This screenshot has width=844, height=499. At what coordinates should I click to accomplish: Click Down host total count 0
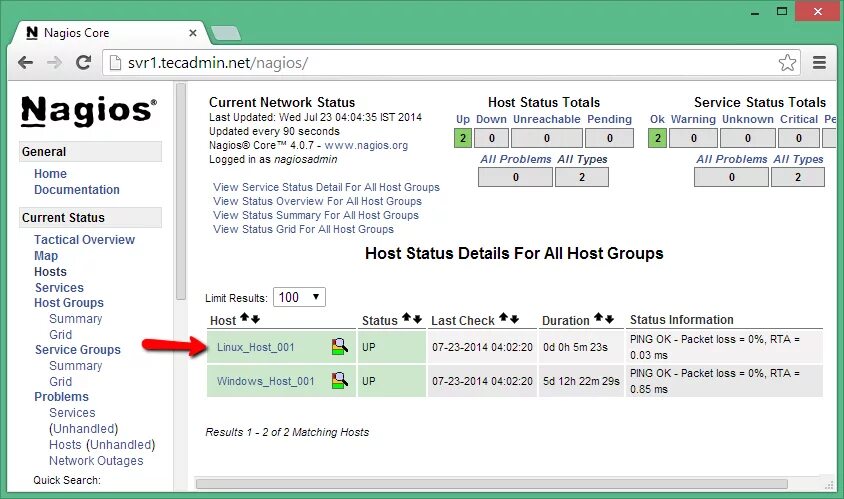(x=491, y=138)
